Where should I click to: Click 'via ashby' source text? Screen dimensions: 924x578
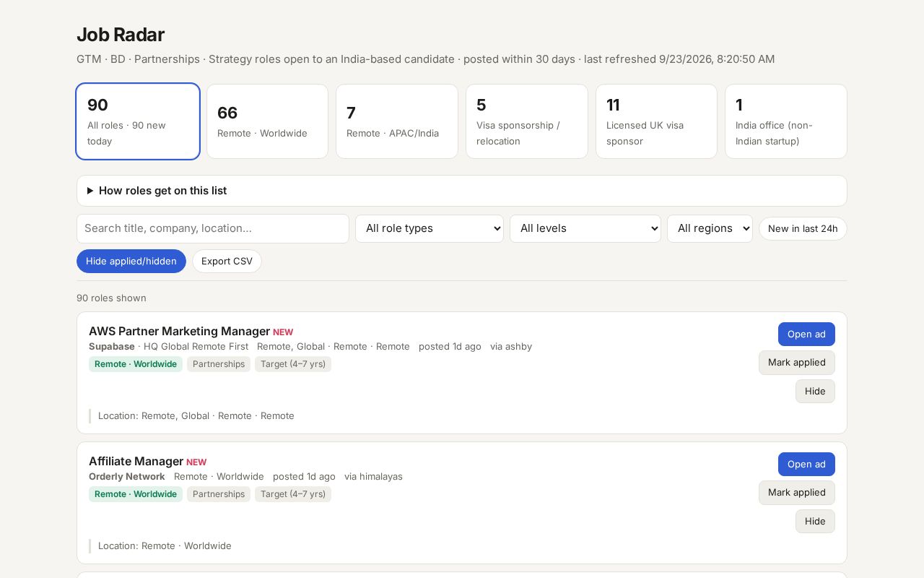tap(511, 347)
